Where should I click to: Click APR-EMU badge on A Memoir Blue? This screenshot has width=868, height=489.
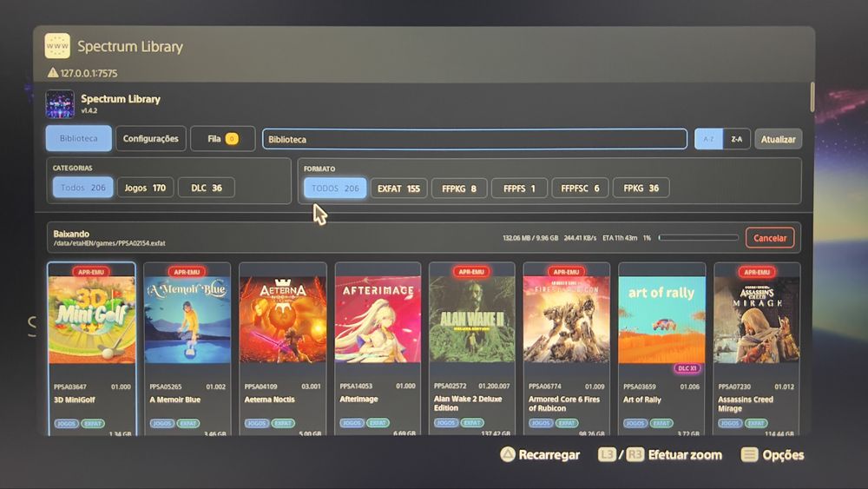[187, 272]
